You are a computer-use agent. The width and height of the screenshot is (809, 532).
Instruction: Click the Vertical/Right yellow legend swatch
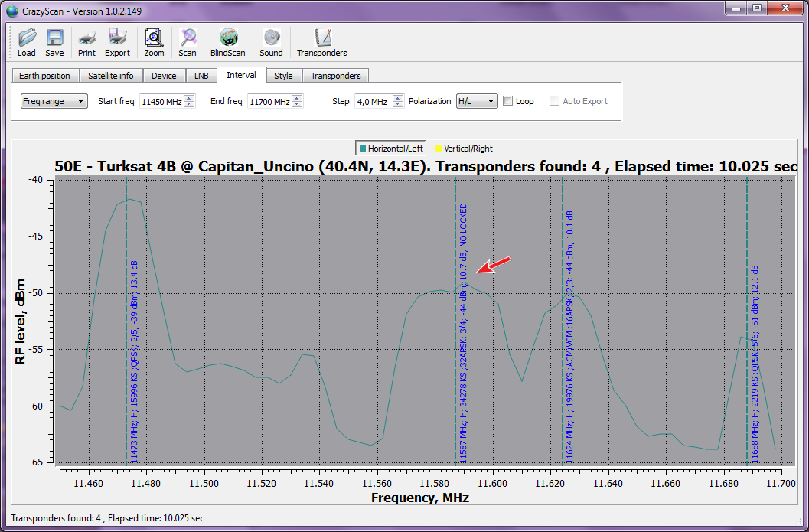click(439, 149)
